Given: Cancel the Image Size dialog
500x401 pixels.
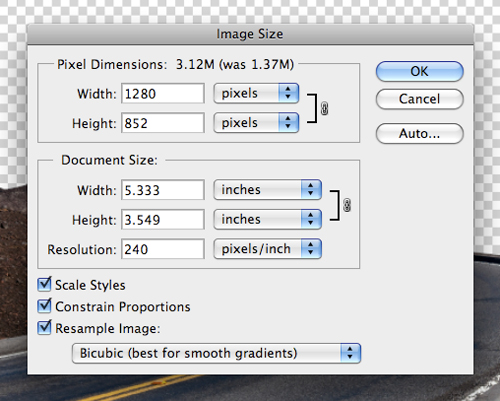Looking at the screenshot, I should (419, 99).
